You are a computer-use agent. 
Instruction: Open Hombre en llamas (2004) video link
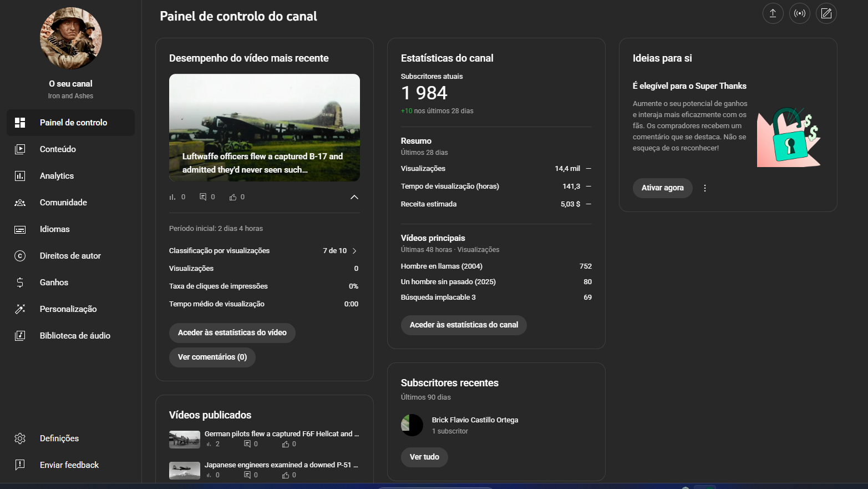(441, 266)
